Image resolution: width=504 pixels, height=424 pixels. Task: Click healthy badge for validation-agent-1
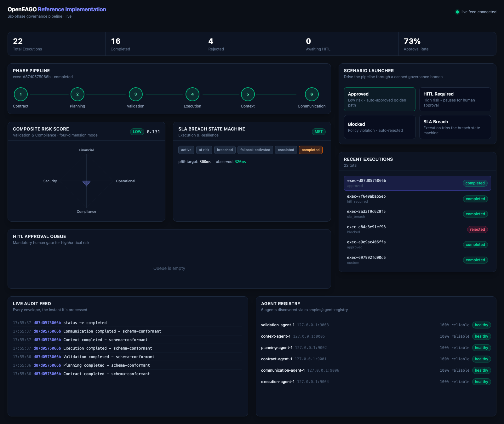click(x=482, y=325)
